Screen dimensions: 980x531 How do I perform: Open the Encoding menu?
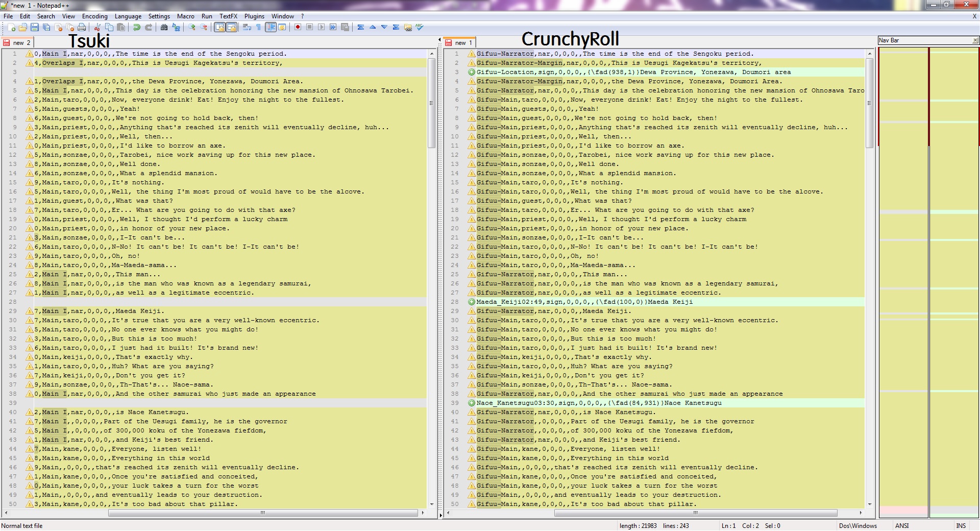click(x=95, y=16)
